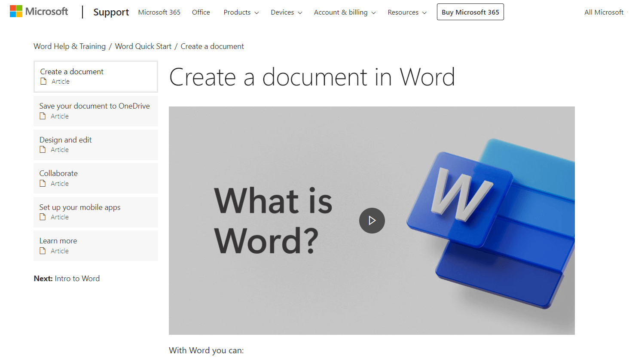Open Word Help & Training breadcrumb
The width and height of the screenshot is (629, 364).
70,46
